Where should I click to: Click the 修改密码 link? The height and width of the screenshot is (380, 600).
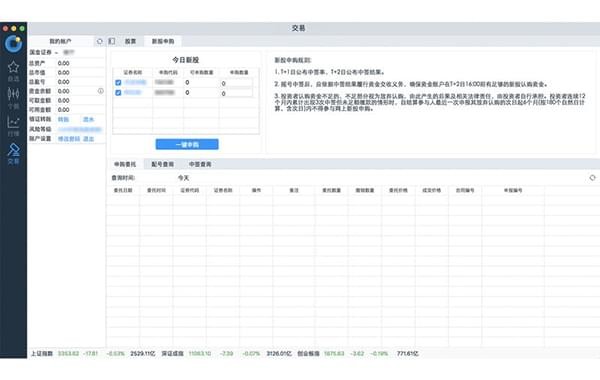69,139
